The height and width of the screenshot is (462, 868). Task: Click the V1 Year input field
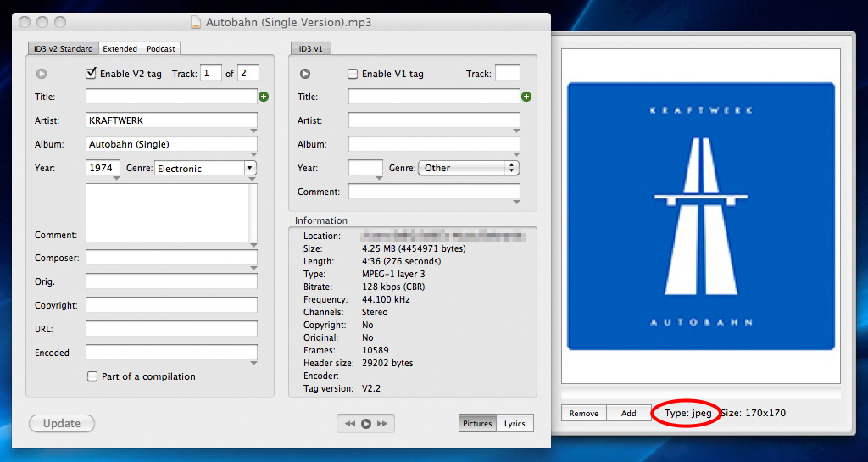pyautogui.click(x=366, y=168)
